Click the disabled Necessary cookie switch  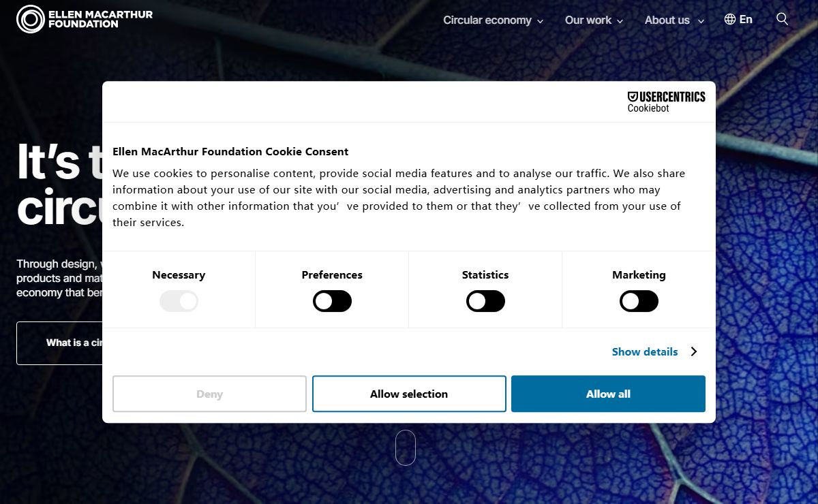click(179, 301)
